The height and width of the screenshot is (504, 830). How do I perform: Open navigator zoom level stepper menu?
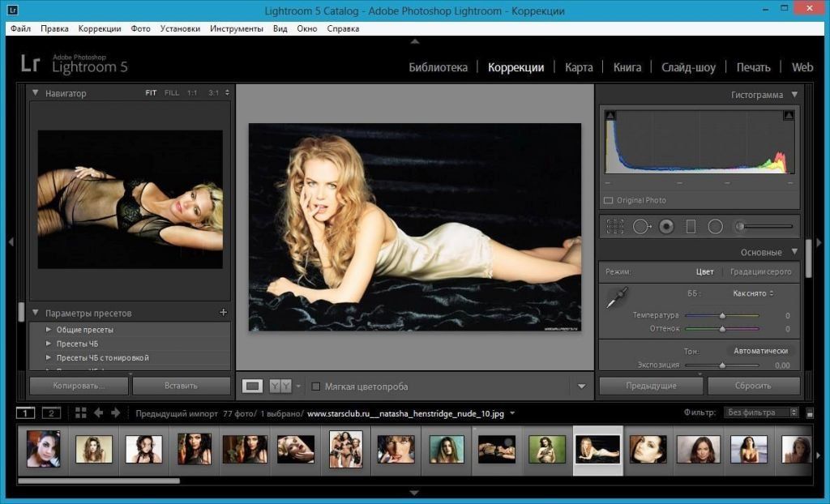tap(227, 92)
